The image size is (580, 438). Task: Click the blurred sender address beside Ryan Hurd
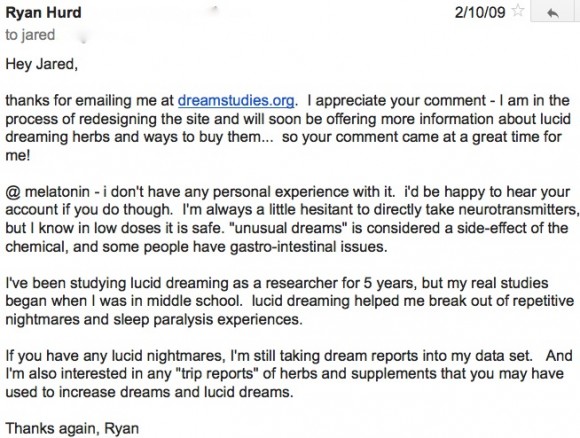(215, 10)
